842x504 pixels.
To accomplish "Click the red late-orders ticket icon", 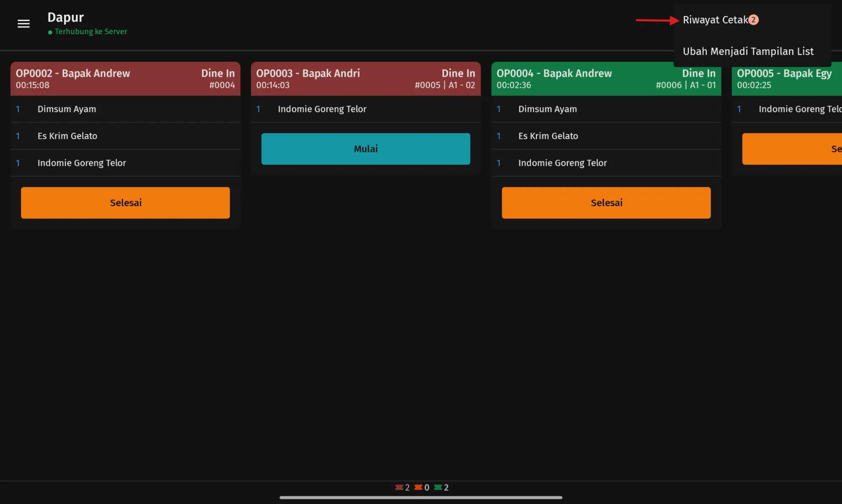I will pos(399,487).
